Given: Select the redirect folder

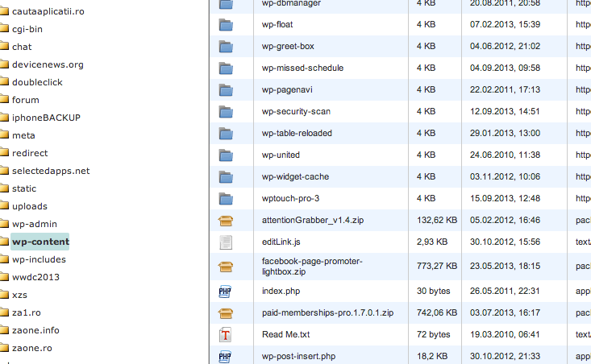Looking at the screenshot, I should click(x=30, y=153).
